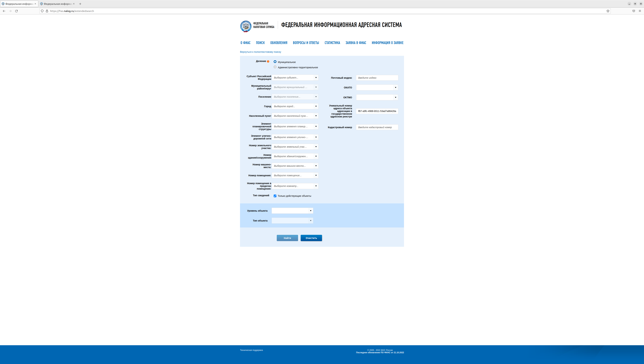Click the Federal Tax Service logo emblem
The image size is (644, 364).
click(245, 26)
